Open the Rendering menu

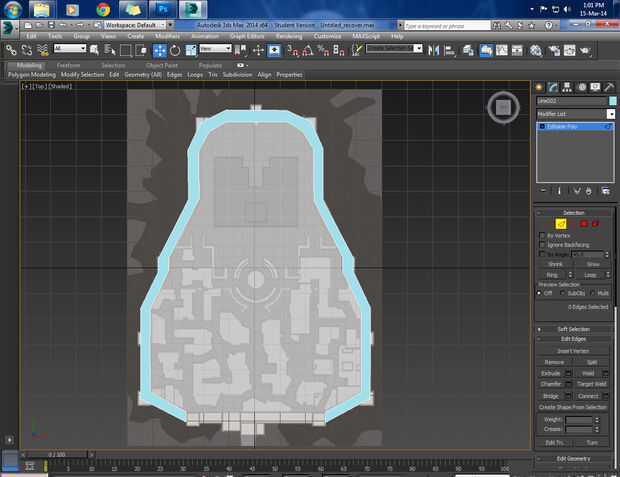coord(288,36)
